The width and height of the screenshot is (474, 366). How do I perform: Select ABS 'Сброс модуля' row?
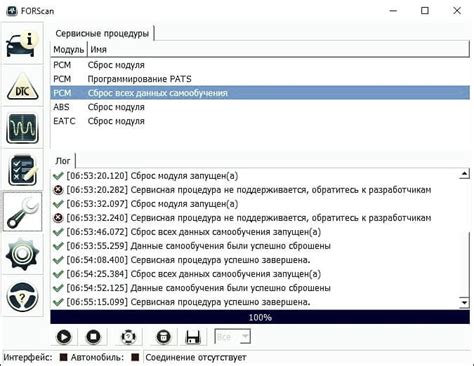pyautogui.click(x=260, y=107)
